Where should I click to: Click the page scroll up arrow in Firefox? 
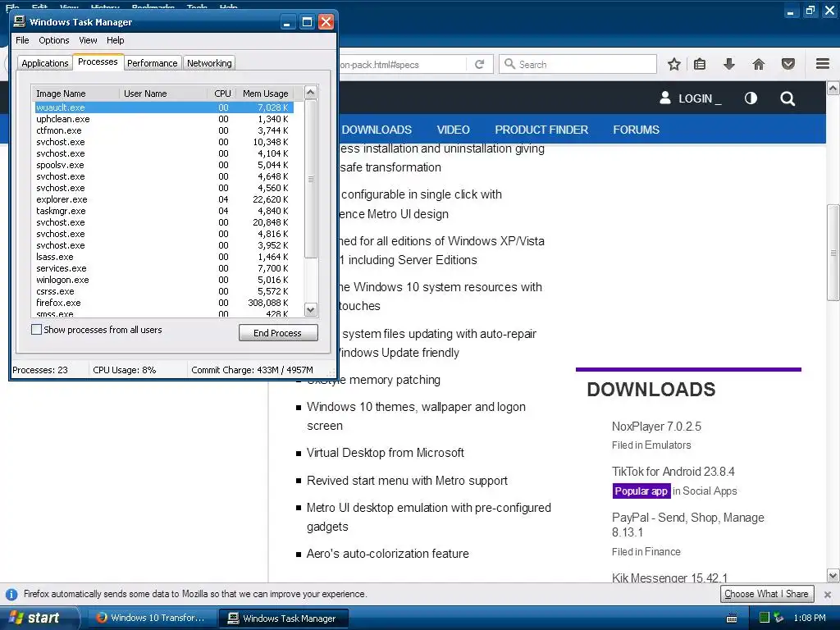[x=833, y=88]
